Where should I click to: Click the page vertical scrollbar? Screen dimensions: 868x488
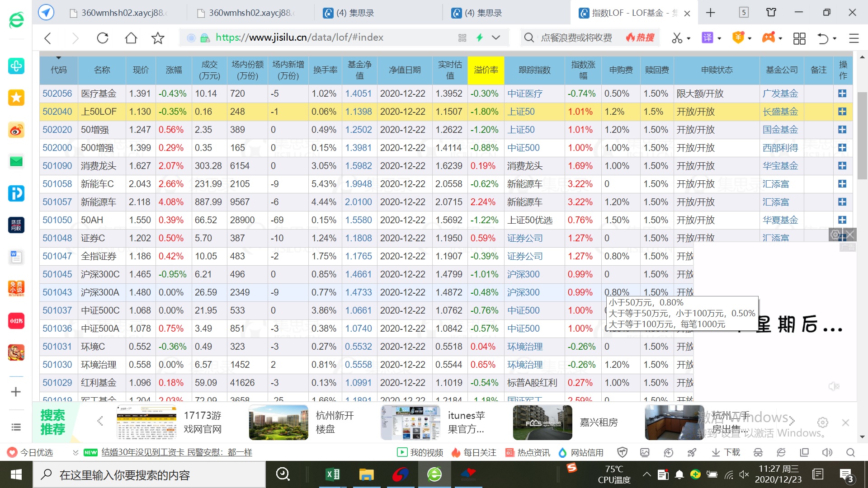tap(862, 136)
